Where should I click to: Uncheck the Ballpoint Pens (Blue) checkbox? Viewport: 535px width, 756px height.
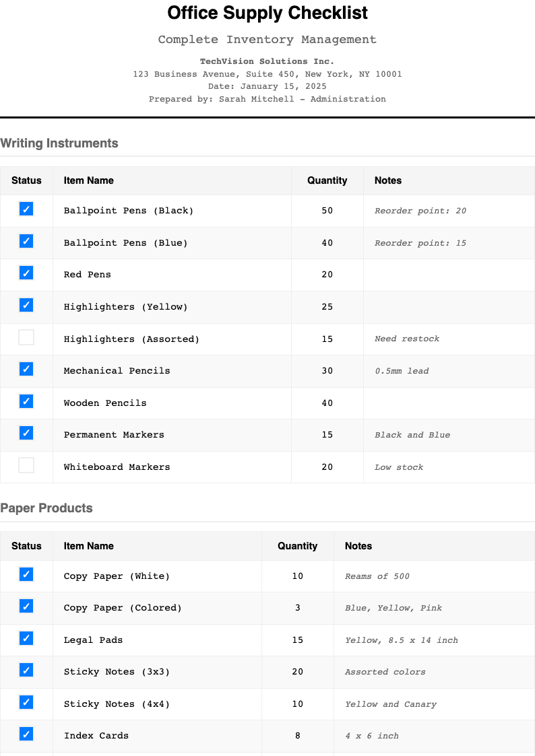click(x=26, y=241)
